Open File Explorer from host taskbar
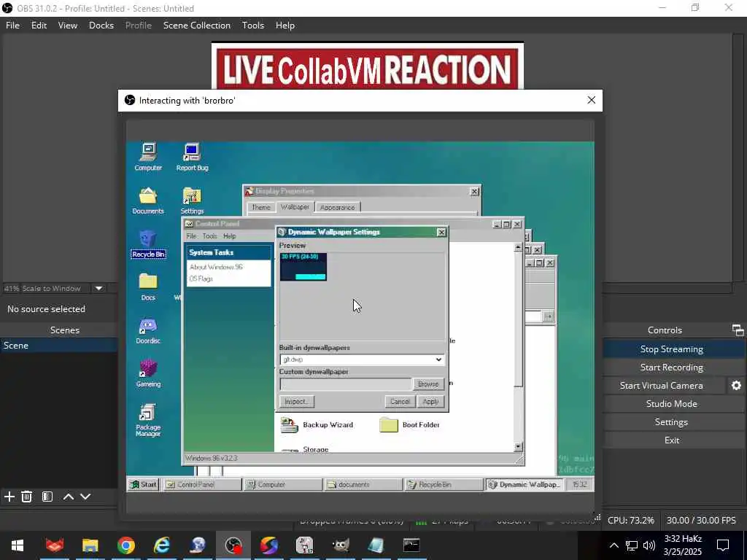Image resolution: width=747 pixels, height=560 pixels. [90, 545]
